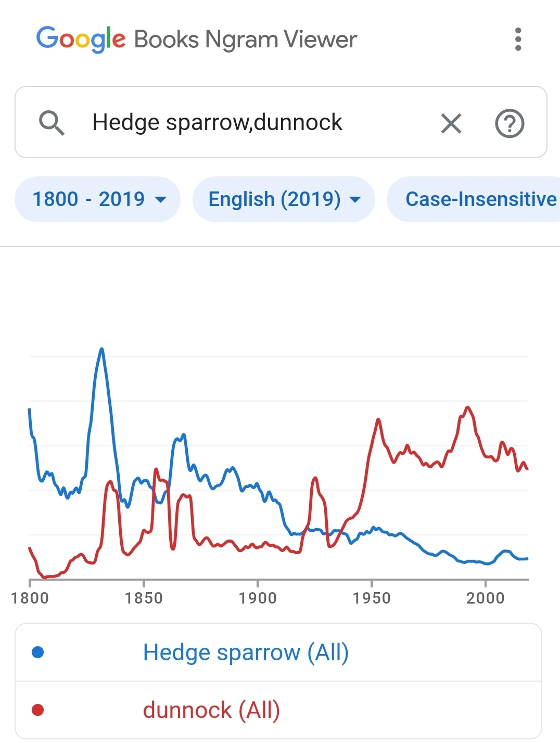This screenshot has height=743, width=560.
Task: Click the 1850 axis tick label
Action: coord(144,598)
